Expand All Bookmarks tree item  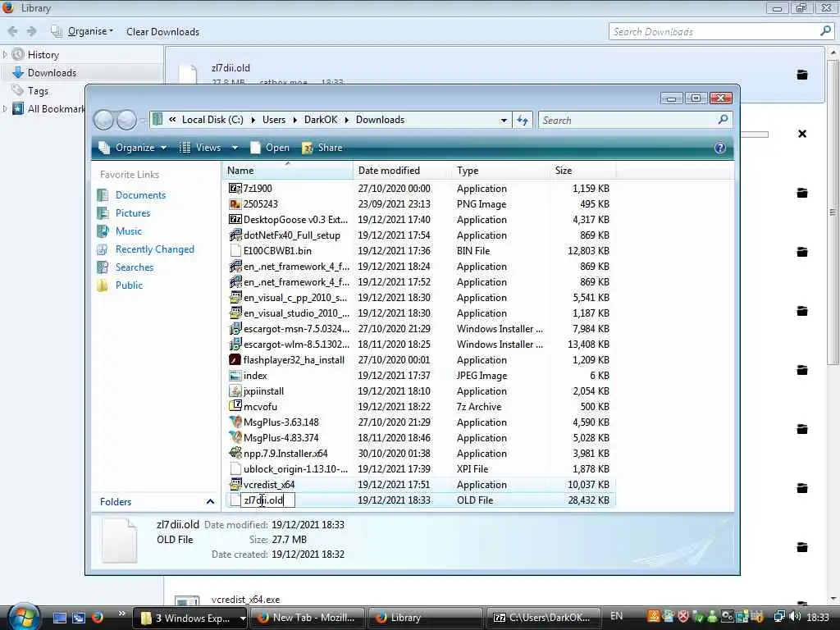(x=5, y=108)
